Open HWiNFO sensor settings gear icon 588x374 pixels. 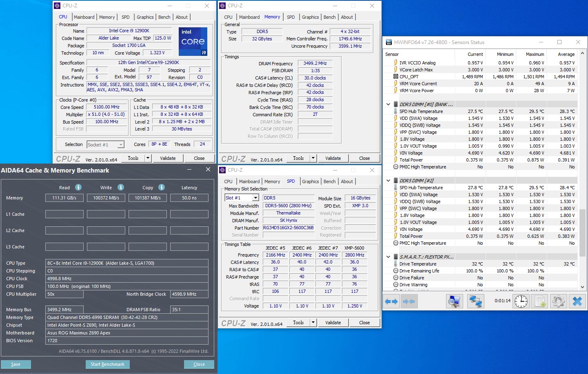559,301
